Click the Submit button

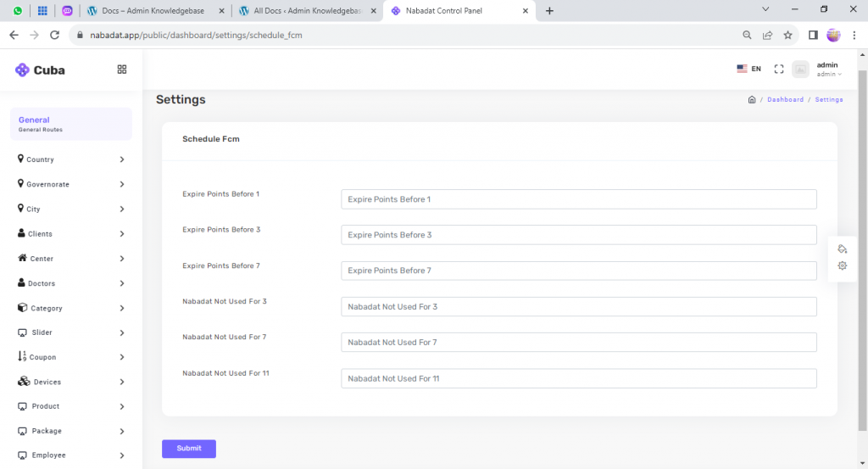(x=189, y=449)
